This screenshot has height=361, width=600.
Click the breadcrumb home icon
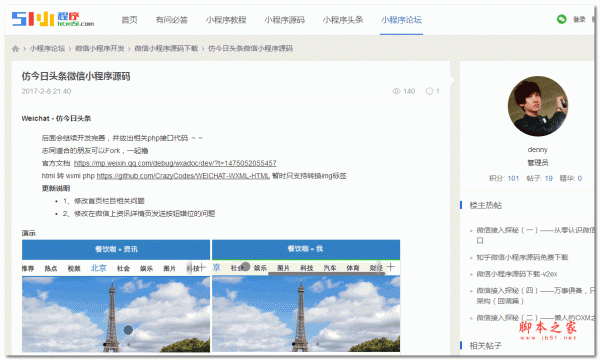click(15, 49)
